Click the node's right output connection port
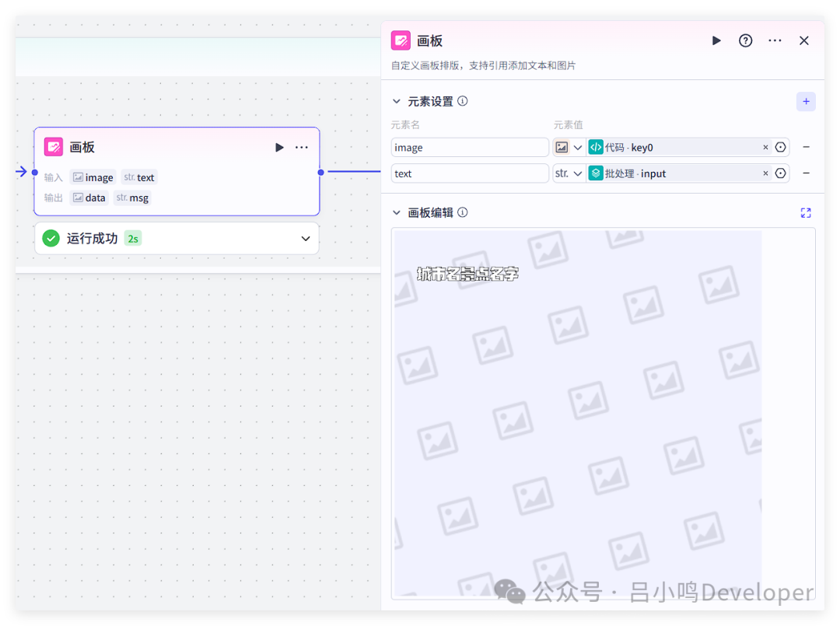840x626 pixels. pyautogui.click(x=321, y=173)
